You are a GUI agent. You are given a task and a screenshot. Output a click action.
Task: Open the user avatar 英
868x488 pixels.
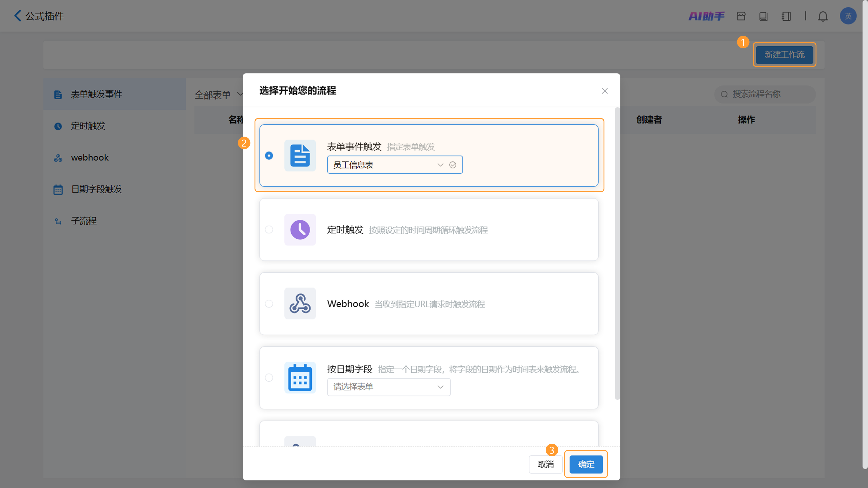coord(848,16)
